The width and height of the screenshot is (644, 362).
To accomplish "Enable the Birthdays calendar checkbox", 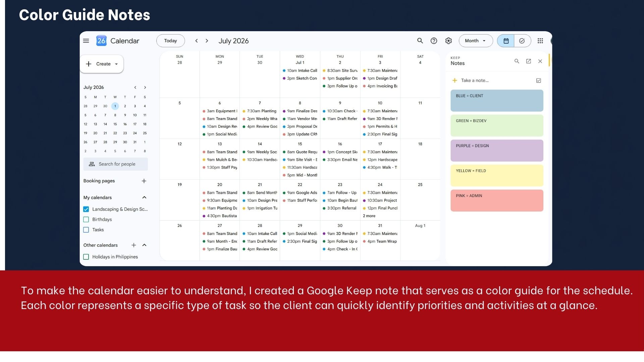I will [86, 220].
